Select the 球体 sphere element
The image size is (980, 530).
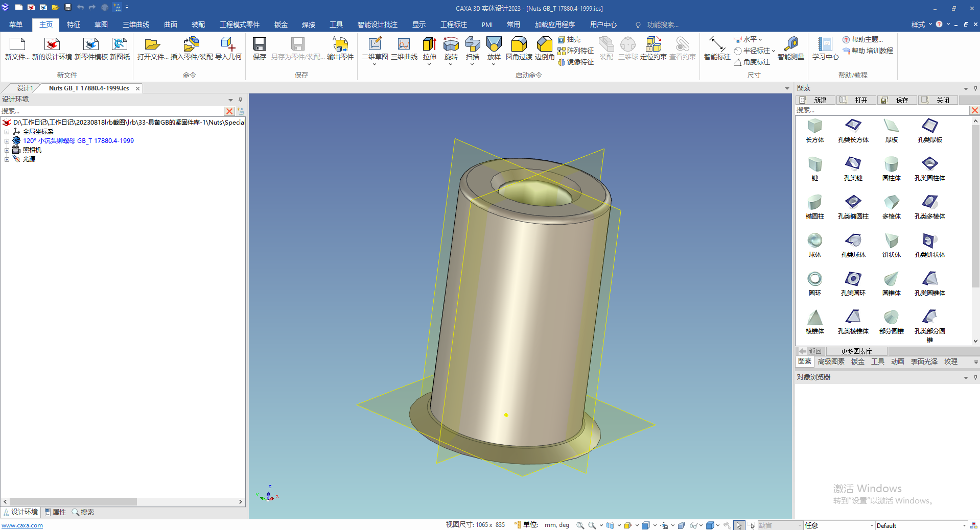pyautogui.click(x=814, y=245)
